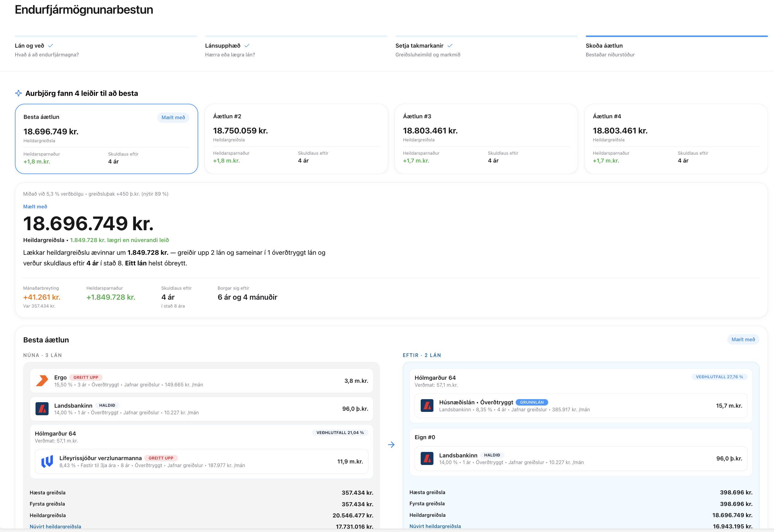Click the checkmark next to "Lánsupphæð"
The image size is (774, 532).
(247, 46)
